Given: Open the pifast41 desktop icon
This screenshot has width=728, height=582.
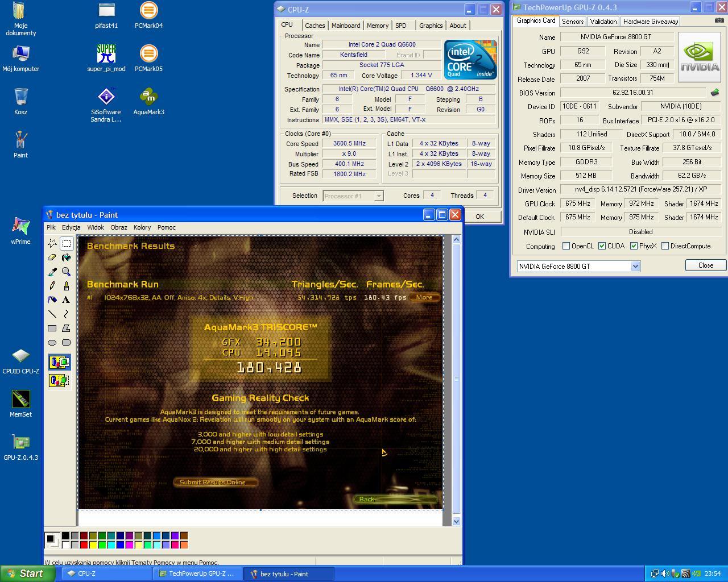Looking at the screenshot, I should [106, 15].
